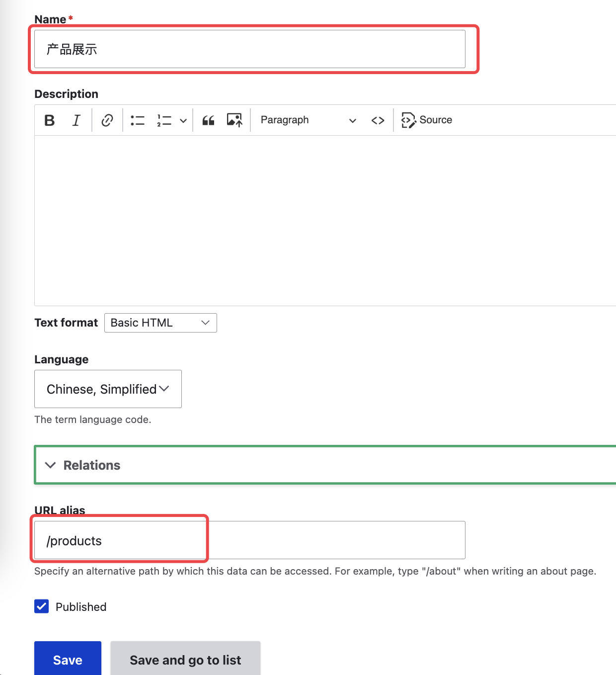616x675 pixels.
Task: Open the Text format Basic HTML dropdown
Action: [160, 323]
